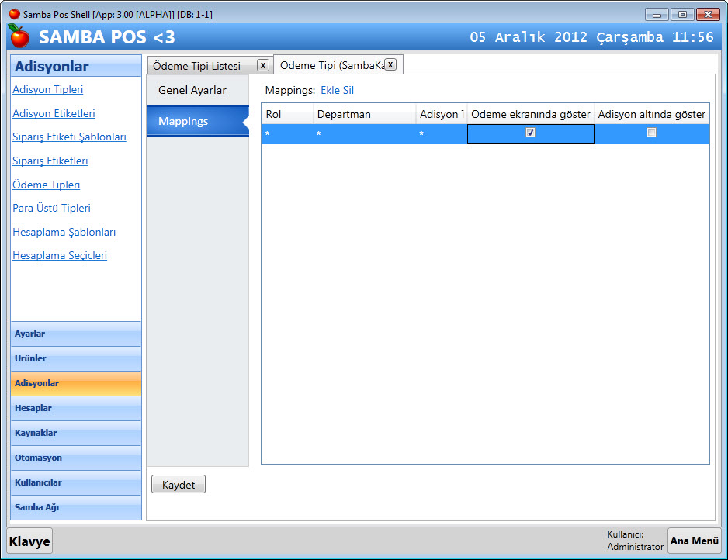
Task: Expand the Ürünler sidebar section
Action: coord(76,358)
